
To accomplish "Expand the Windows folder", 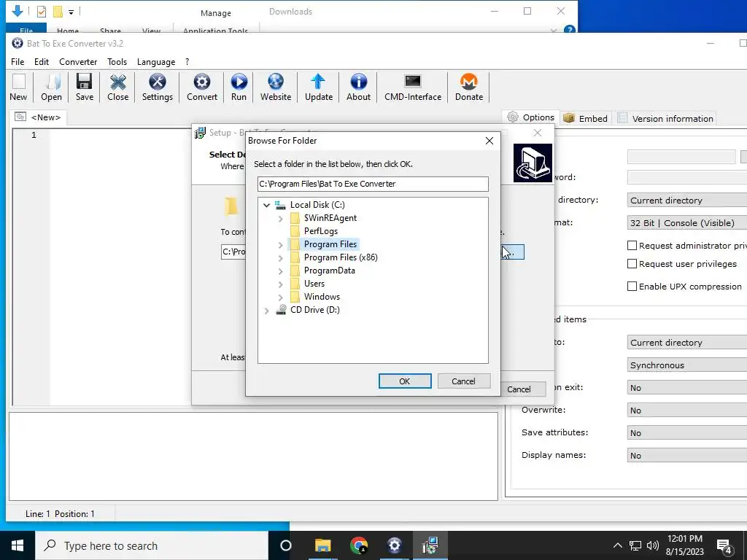I will [x=281, y=297].
